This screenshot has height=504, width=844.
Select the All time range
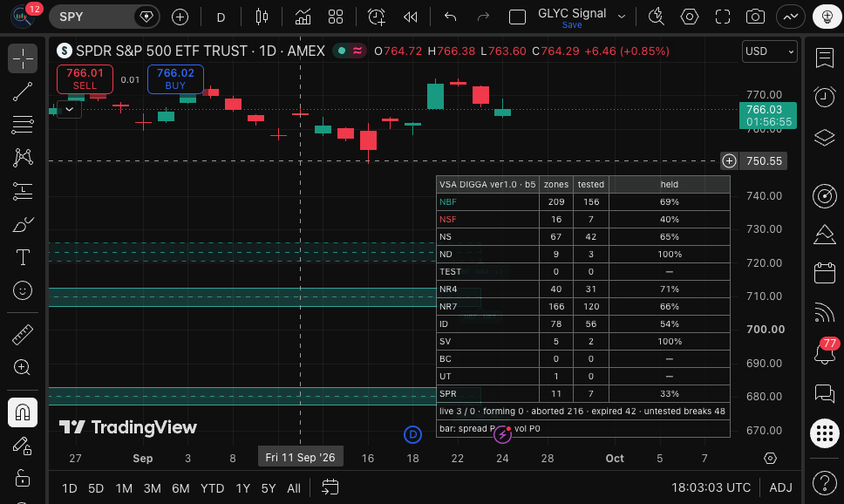click(293, 488)
